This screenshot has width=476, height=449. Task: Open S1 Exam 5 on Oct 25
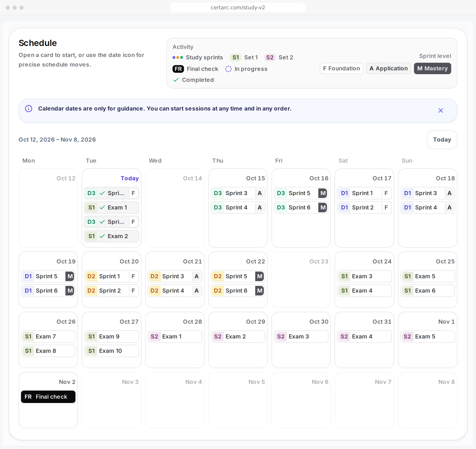(428, 276)
